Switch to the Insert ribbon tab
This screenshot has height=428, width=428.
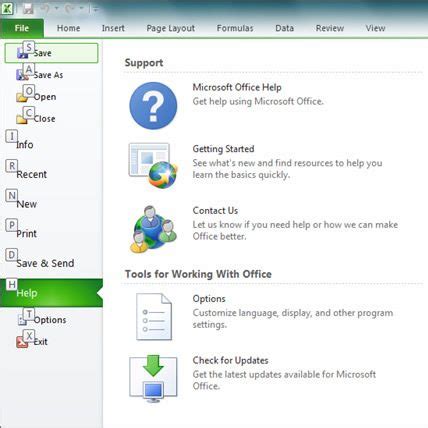(x=113, y=28)
